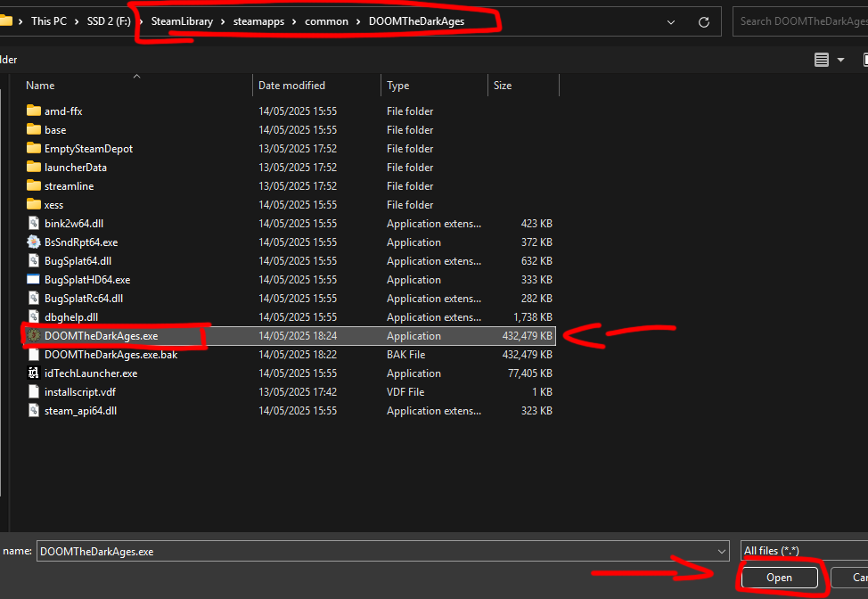Viewport: 868px width, 599px height.
Task: Select the xess folder icon
Action: (x=34, y=205)
